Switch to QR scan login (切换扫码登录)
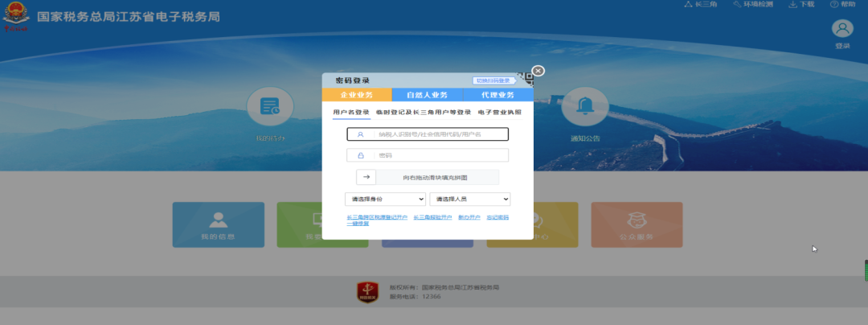 pyautogui.click(x=493, y=80)
